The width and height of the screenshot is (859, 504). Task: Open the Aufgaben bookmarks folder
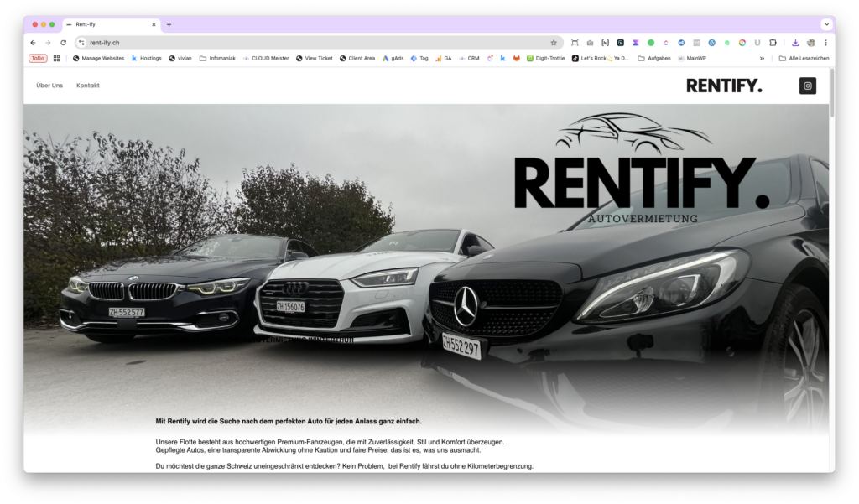coord(654,58)
